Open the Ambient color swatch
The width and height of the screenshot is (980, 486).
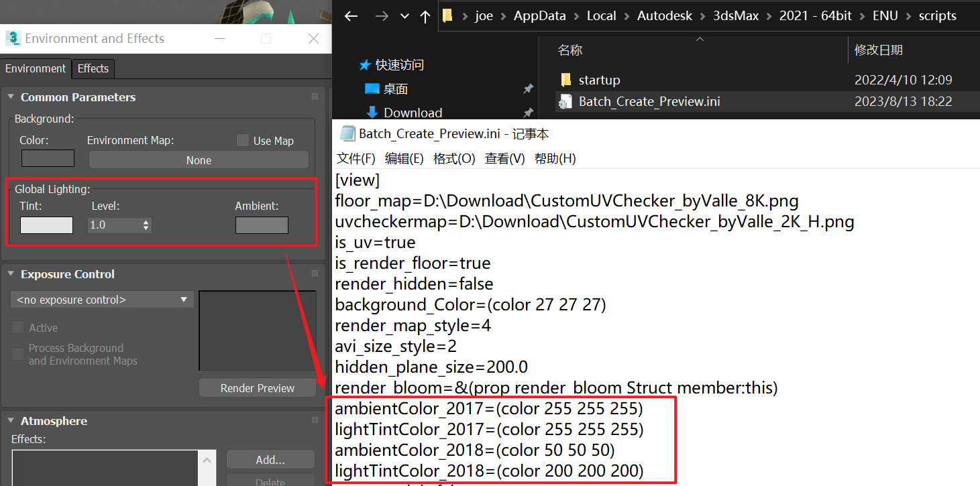tap(262, 225)
